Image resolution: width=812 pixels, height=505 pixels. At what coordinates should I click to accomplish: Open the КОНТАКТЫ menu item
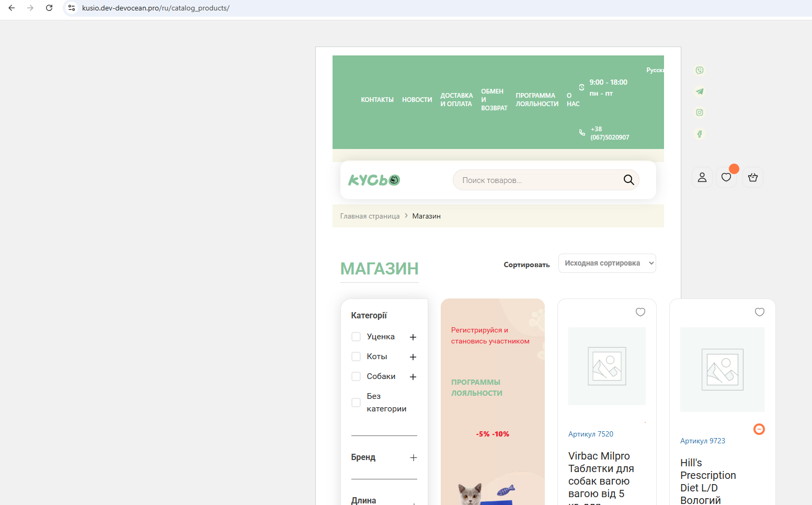(377, 100)
